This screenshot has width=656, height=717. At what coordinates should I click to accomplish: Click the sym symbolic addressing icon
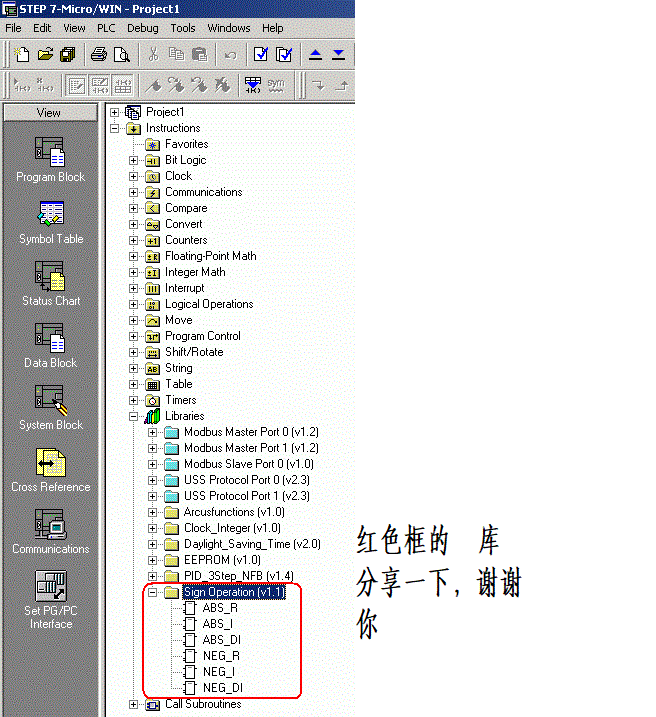(x=276, y=85)
